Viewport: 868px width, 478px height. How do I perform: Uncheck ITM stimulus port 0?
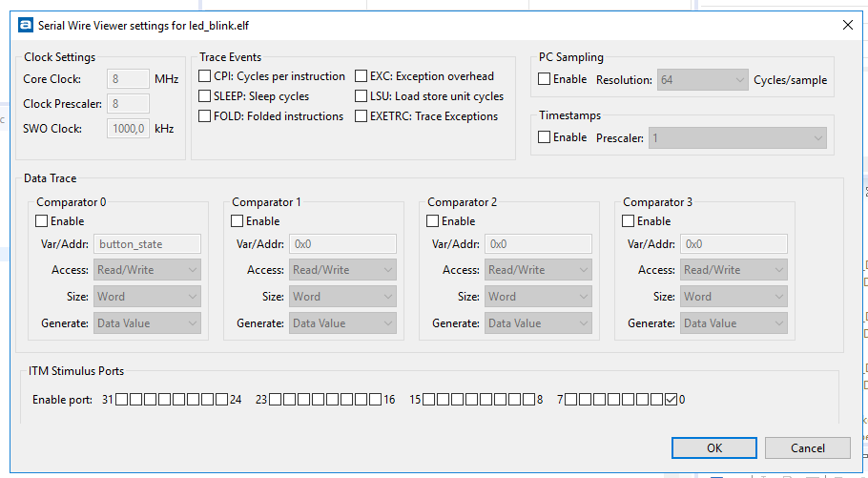tap(671, 400)
